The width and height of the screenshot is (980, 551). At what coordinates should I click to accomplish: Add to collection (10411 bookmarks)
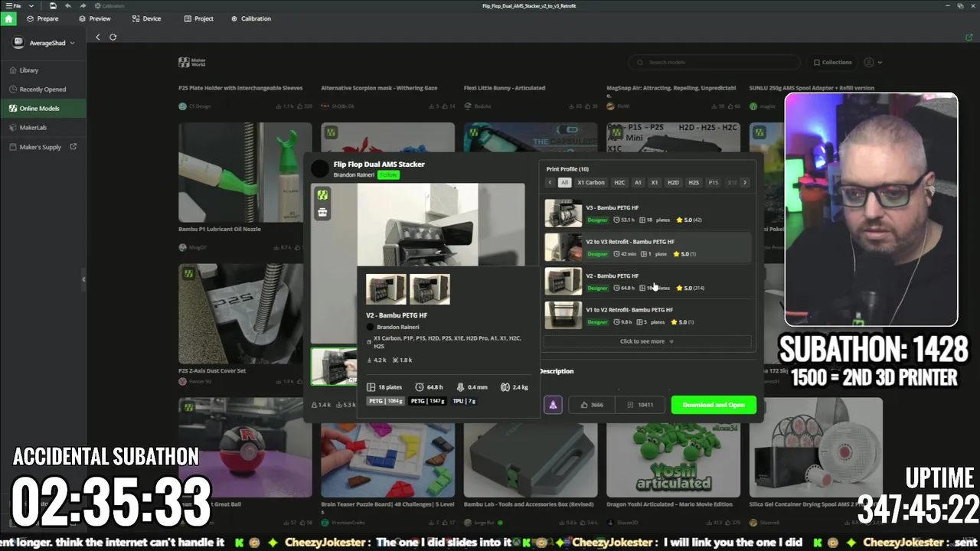(x=641, y=405)
